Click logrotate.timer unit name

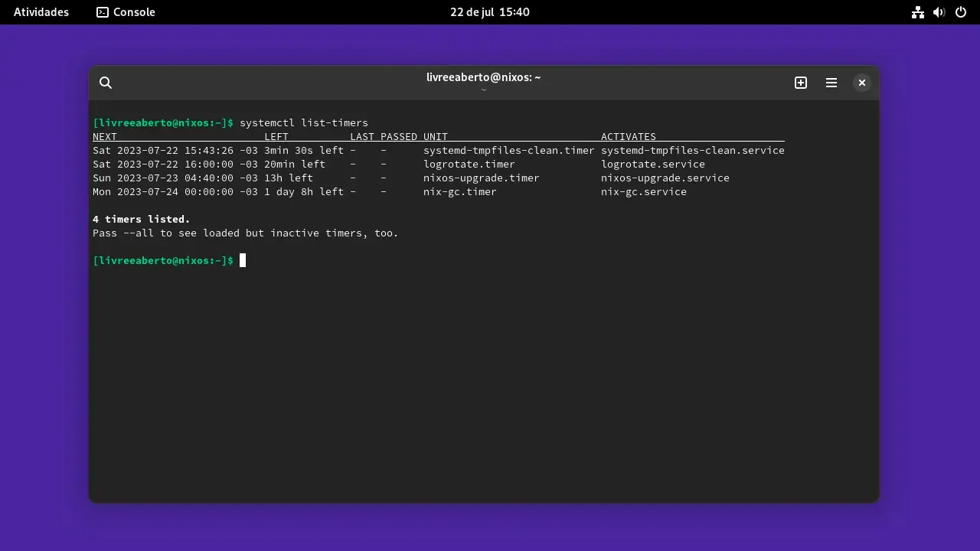(x=469, y=165)
